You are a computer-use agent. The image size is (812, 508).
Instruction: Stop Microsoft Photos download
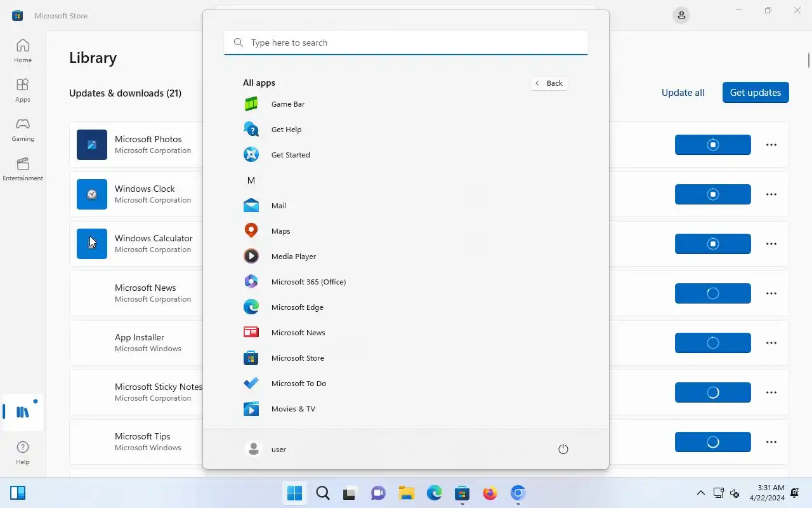tap(713, 145)
